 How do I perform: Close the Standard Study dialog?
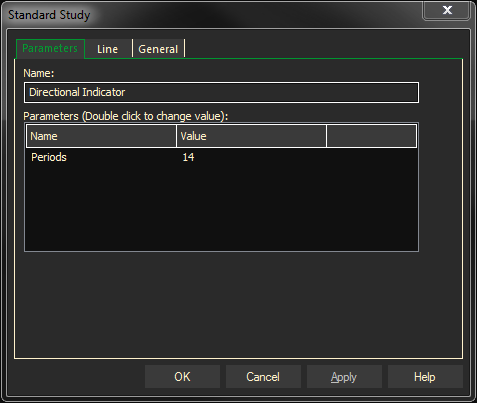point(447,10)
